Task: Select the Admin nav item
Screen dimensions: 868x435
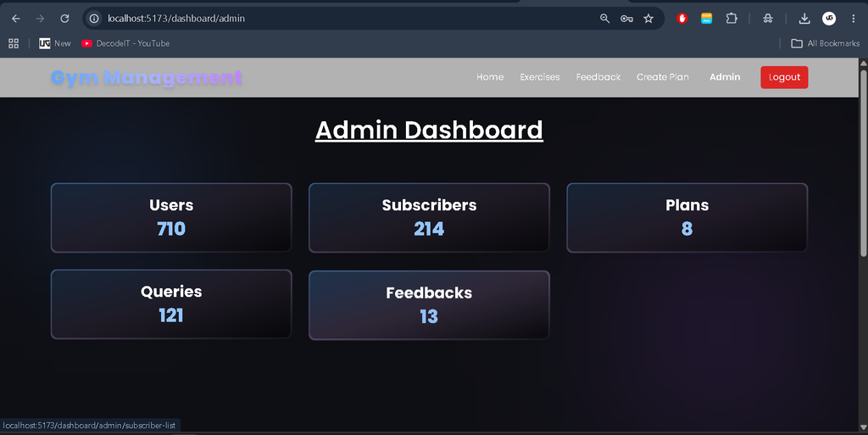Action: coord(725,77)
